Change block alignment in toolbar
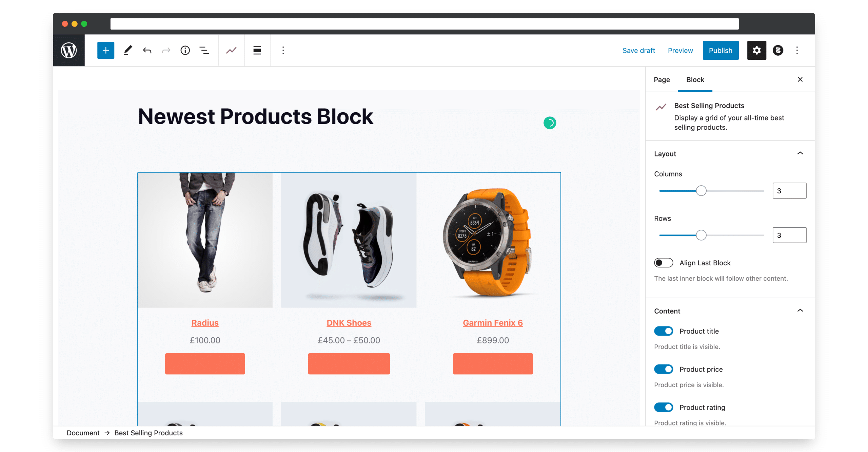Image resolution: width=868 pixels, height=452 pixels. [257, 50]
